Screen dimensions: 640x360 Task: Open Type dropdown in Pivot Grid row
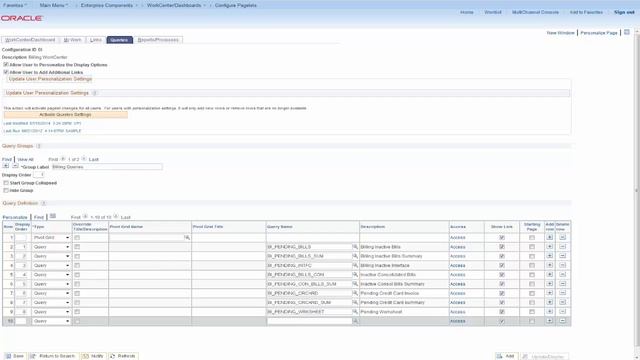[x=51, y=238]
